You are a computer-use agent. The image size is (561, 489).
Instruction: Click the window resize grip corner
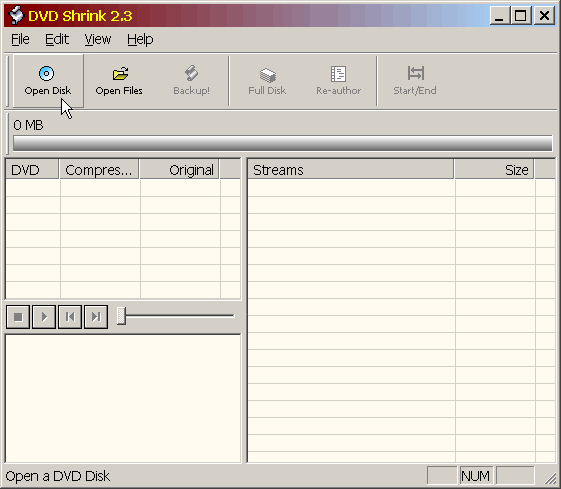pos(550,478)
